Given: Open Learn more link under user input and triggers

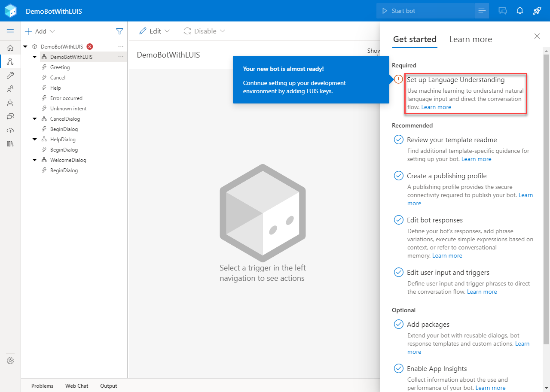Looking at the screenshot, I should click(482, 292).
